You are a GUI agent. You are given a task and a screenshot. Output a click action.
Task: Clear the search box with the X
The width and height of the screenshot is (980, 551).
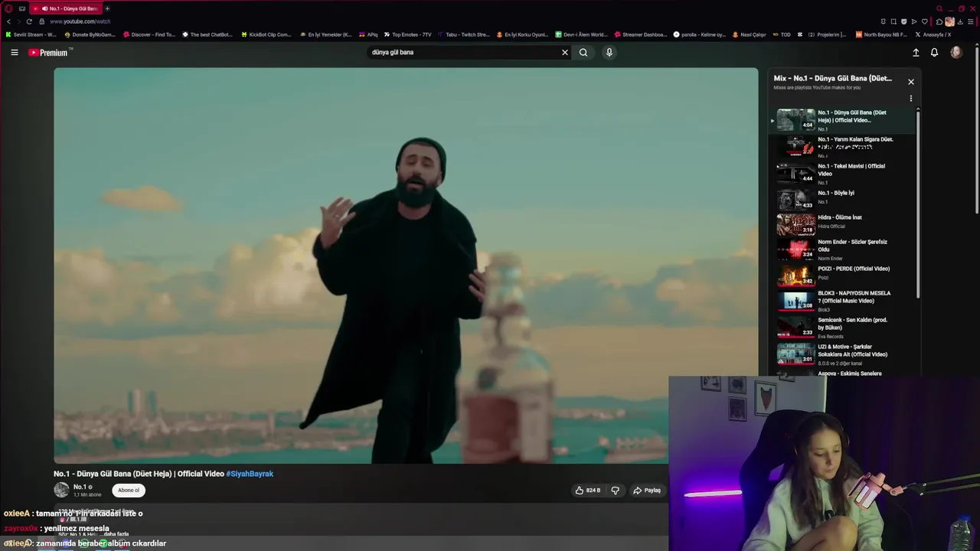tap(565, 52)
